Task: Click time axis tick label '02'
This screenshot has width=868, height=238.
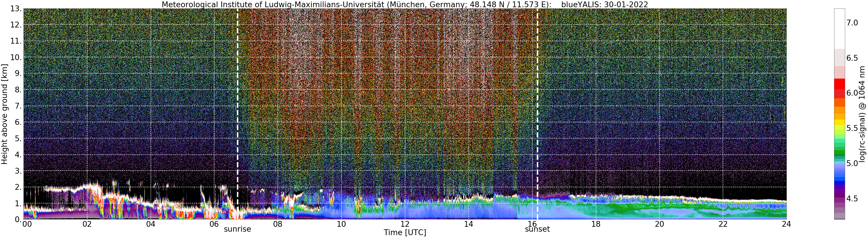Action: point(87,224)
